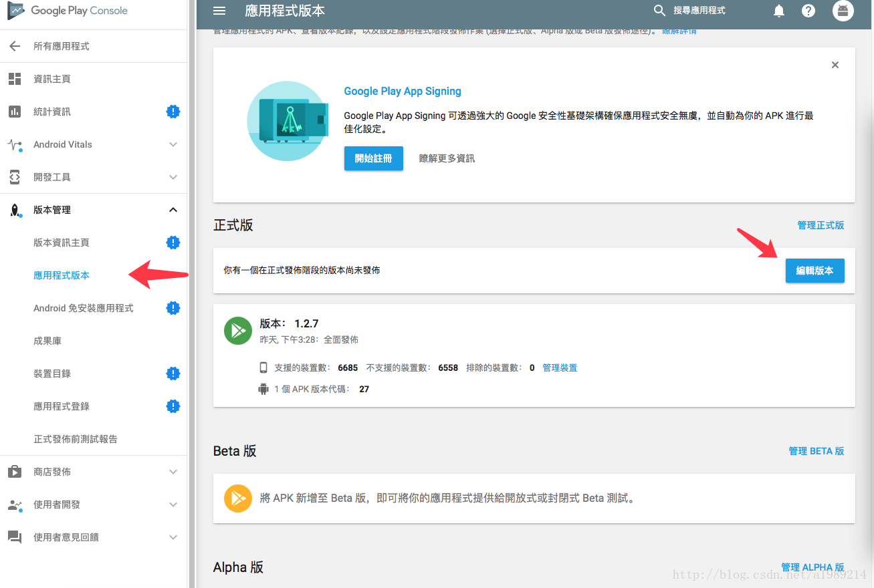874x588 pixels.
Task: Select the 統計資訊 bar chart icon
Action: pyautogui.click(x=14, y=111)
